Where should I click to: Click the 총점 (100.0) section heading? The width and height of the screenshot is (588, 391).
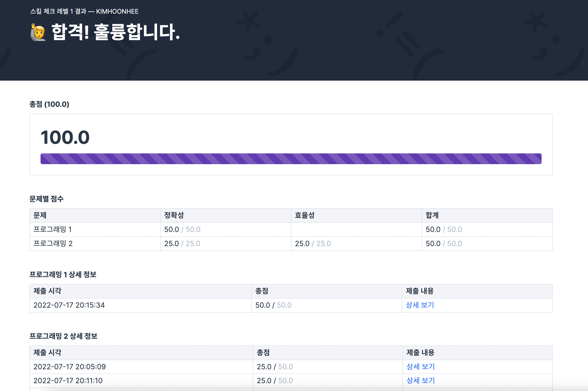(49, 104)
